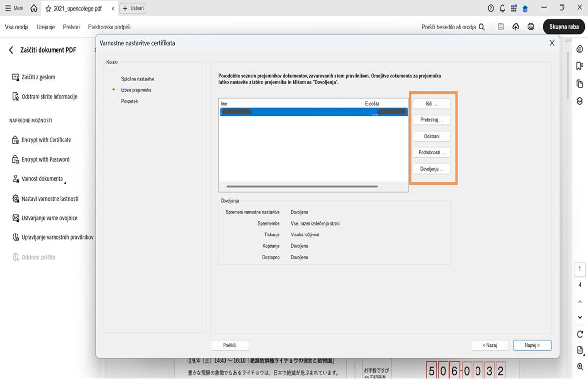Select Encrypt with Certificate option
Image resolution: width=588 pixels, height=380 pixels.
tap(42, 140)
